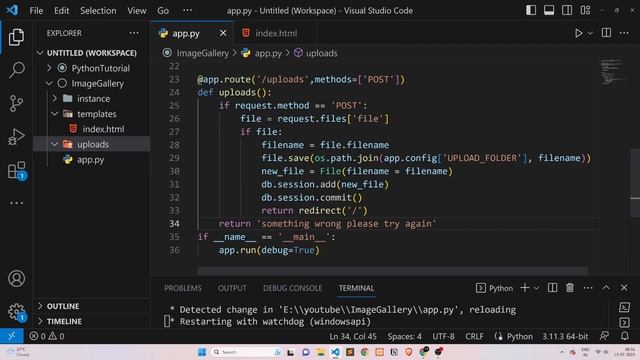Collapse the templates folder
640x360 pixels.
coord(91,114)
